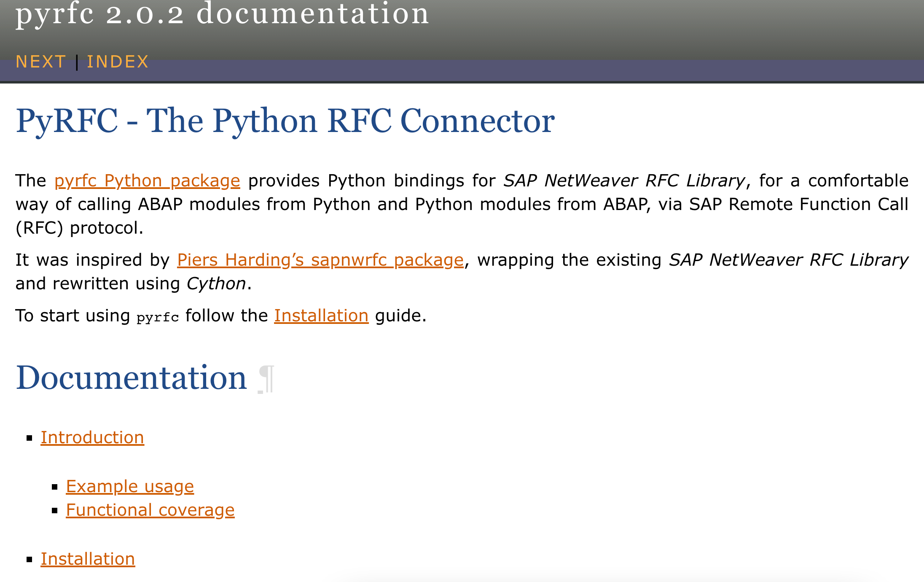The height and width of the screenshot is (582, 924).
Task: Click the square bullet before Example usage
Action: click(55, 487)
